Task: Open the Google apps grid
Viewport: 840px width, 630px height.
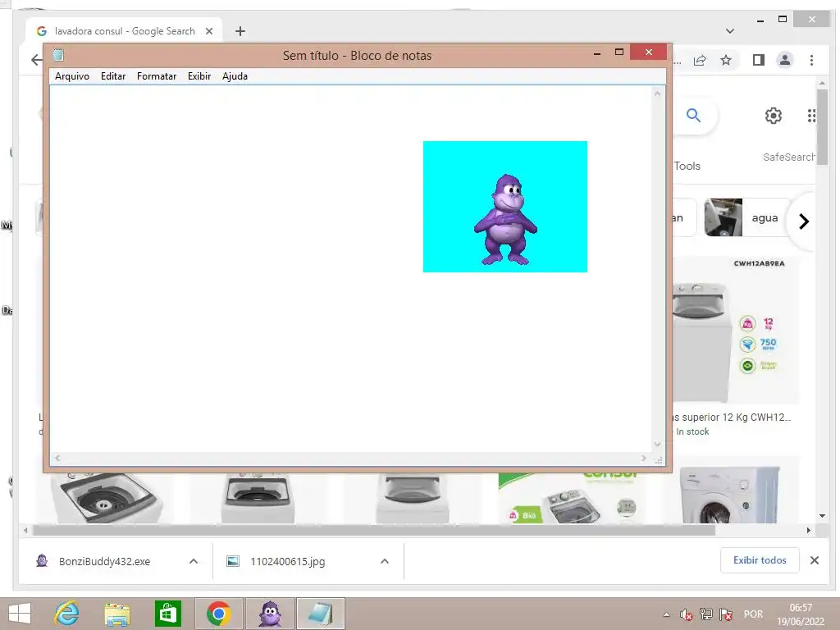Action: click(811, 115)
